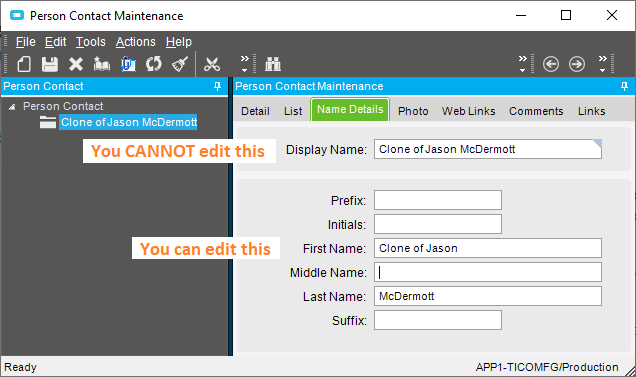Image resolution: width=636 pixels, height=377 pixels.
Task: Click the Cut scissors icon
Action: tap(212, 64)
